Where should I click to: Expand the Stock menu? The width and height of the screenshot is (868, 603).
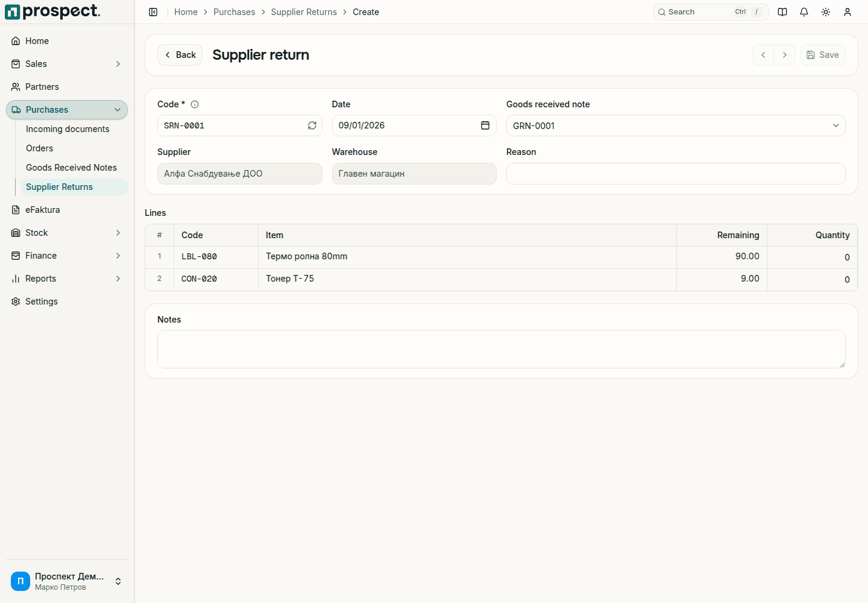[67, 233]
